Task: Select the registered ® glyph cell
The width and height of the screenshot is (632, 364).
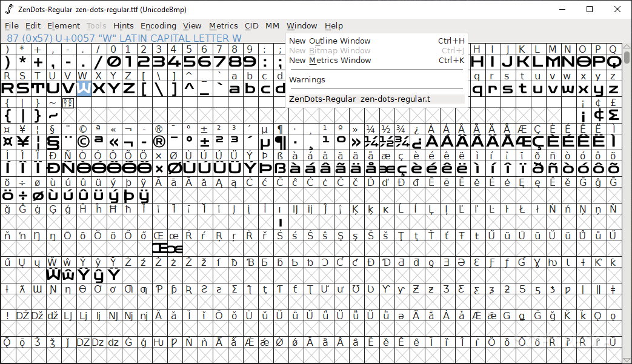Action: 159,142
